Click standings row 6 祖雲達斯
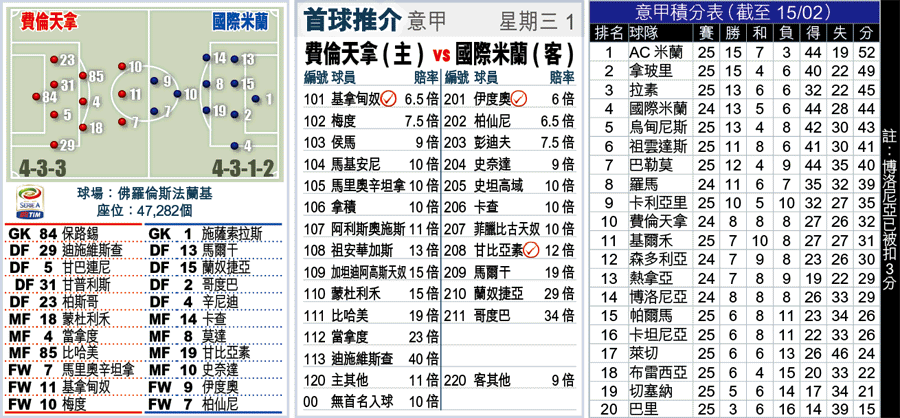This screenshot has height=418, width=900. [736, 146]
